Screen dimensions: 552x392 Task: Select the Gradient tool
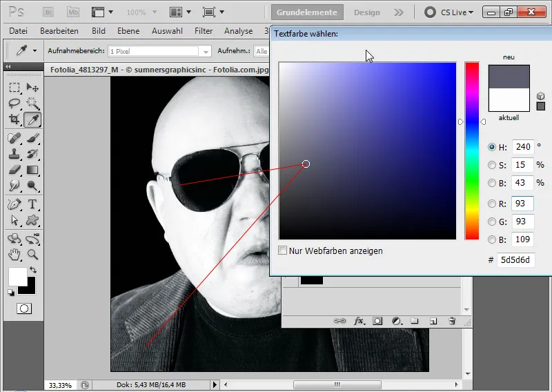coord(32,170)
